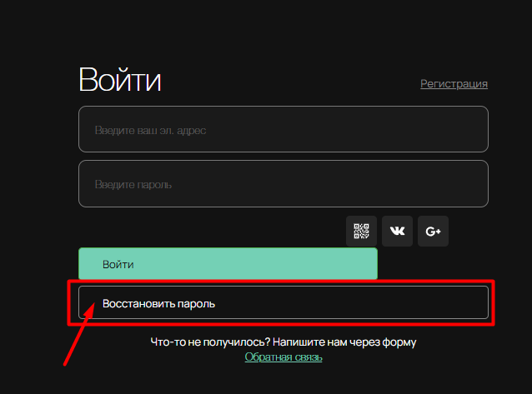Focus the Введите пароль field

284,183
